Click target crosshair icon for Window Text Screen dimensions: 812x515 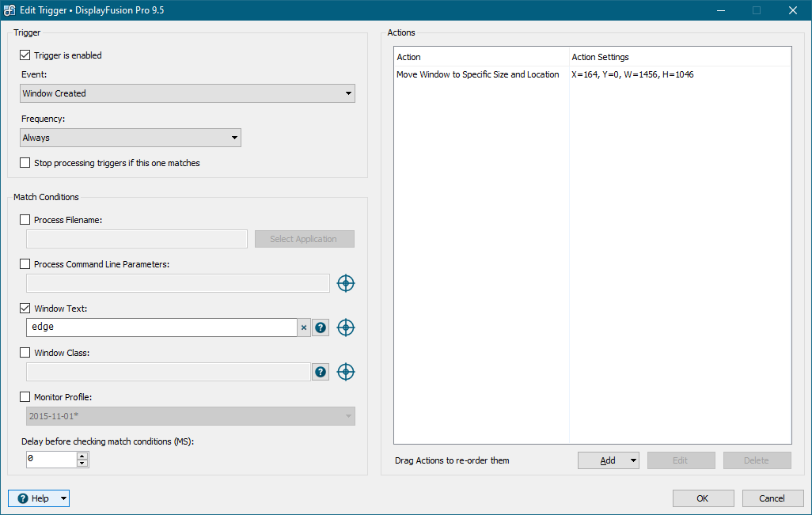tap(346, 328)
